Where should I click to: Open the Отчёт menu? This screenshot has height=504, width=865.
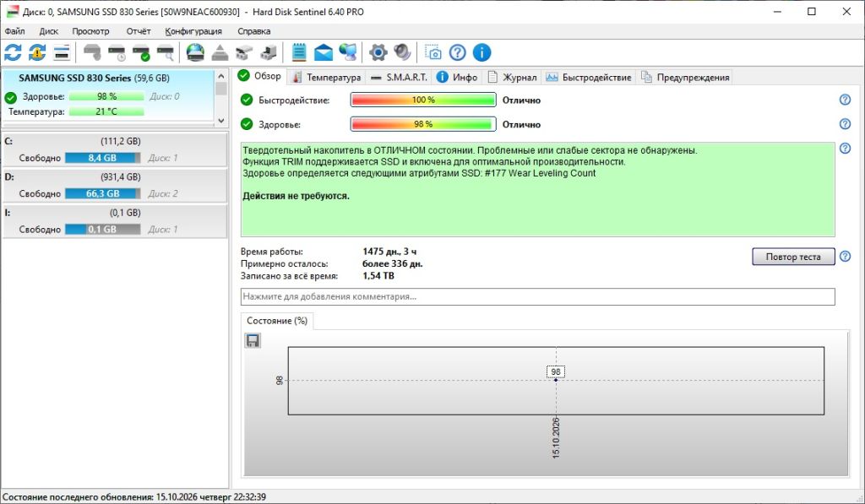point(139,31)
